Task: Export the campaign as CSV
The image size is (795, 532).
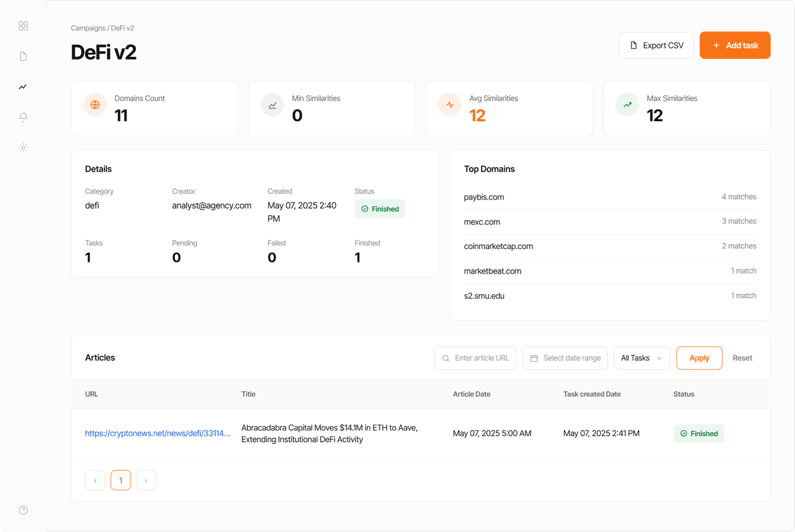Action: pos(656,45)
